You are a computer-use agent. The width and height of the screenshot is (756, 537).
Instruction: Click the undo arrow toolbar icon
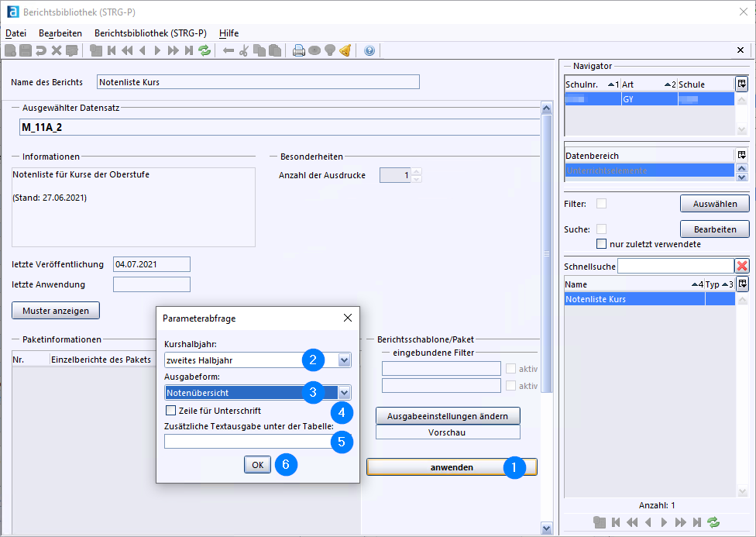tap(41, 50)
